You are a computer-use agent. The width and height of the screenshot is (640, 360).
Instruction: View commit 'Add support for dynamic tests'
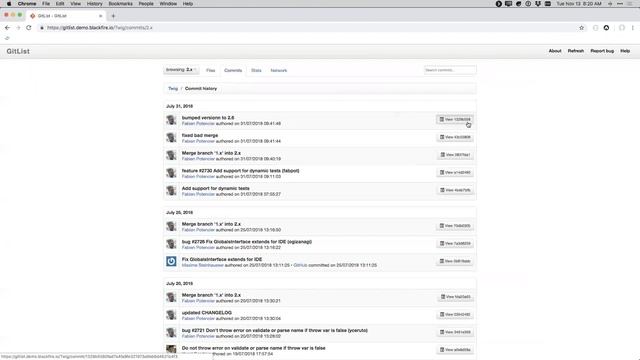click(x=455, y=190)
